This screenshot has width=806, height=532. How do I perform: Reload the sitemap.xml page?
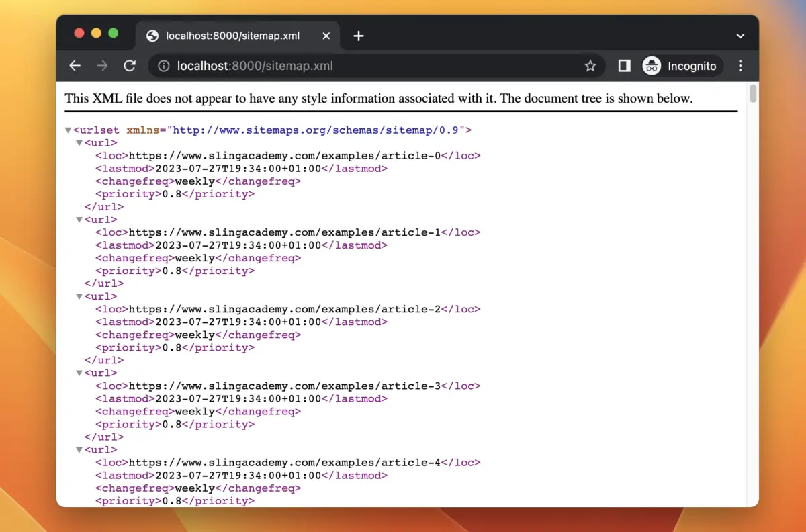(x=130, y=66)
